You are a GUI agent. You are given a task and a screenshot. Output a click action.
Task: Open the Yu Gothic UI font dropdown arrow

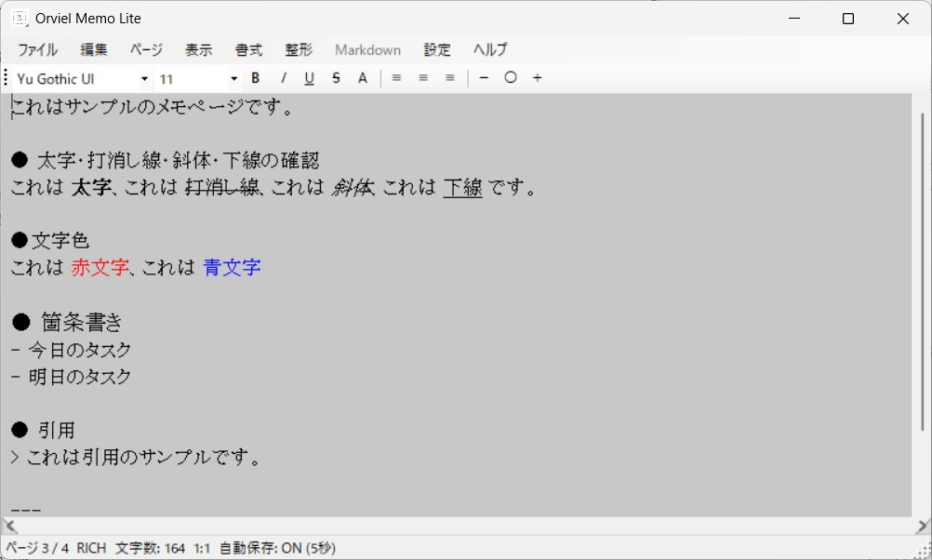(144, 78)
